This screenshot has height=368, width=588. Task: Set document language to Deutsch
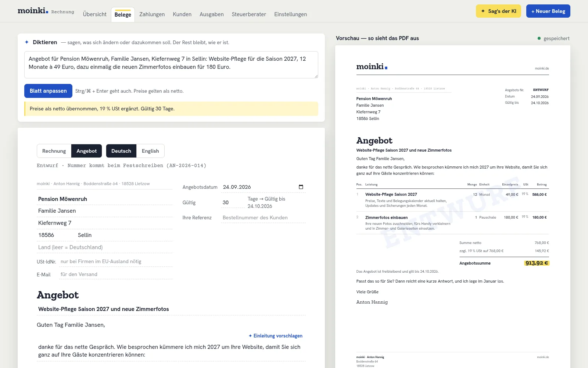point(121,151)
